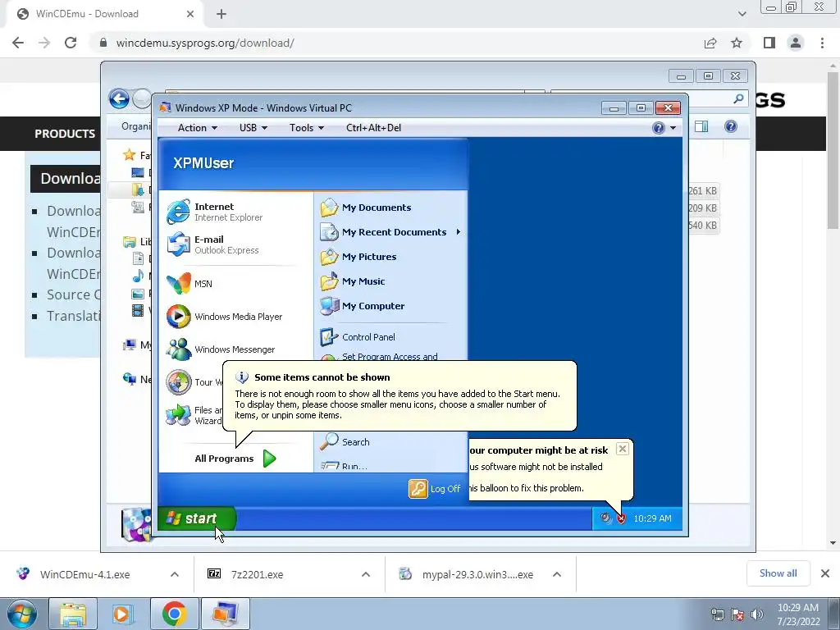This screenshot has width=840, height=630.
Task: Click Search in XP Start menu
Action: [x=345, y=442]
